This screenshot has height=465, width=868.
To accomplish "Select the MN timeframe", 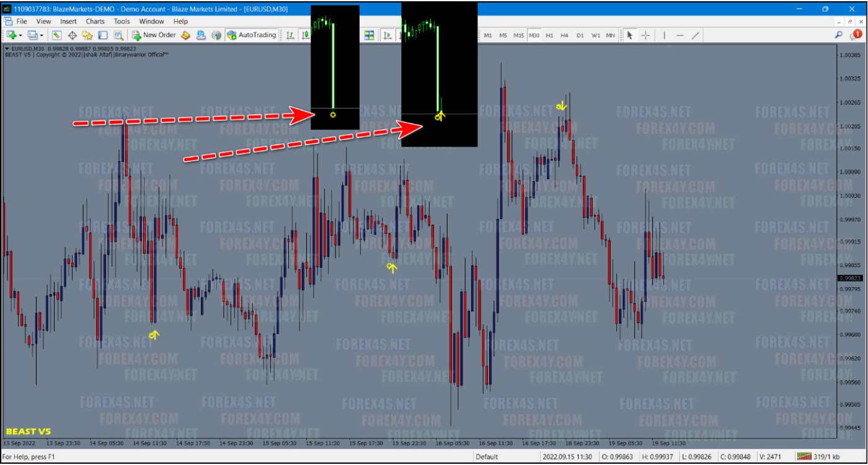I will coord(611,35).
